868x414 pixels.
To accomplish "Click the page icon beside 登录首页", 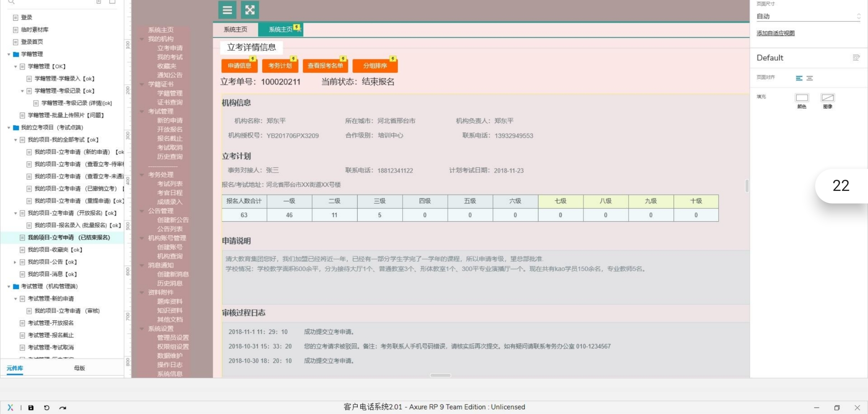I will [16, 42].
